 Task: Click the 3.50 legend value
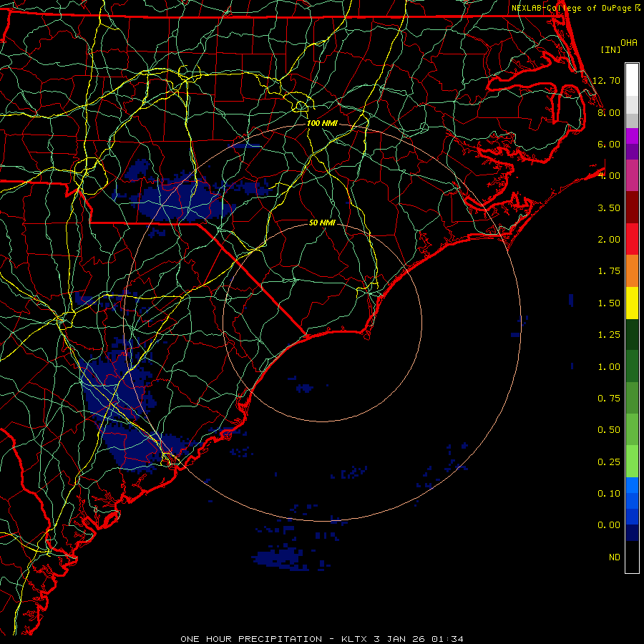(x=609, y=208)
